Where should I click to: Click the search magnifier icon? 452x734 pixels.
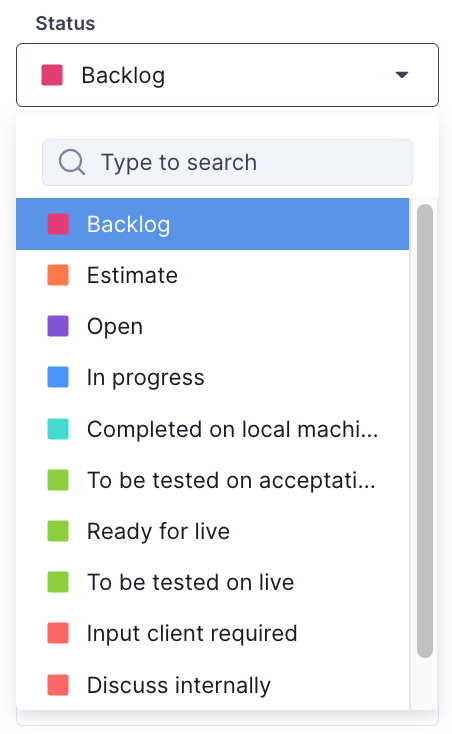(72, 162)
